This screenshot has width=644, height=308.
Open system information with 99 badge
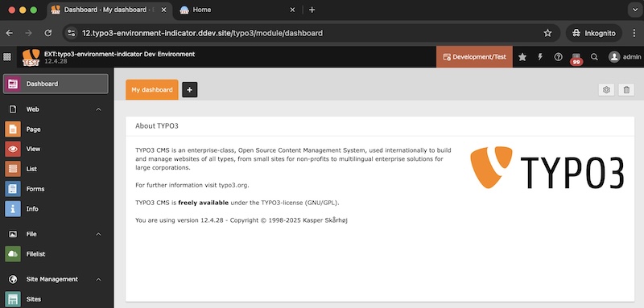576,58
